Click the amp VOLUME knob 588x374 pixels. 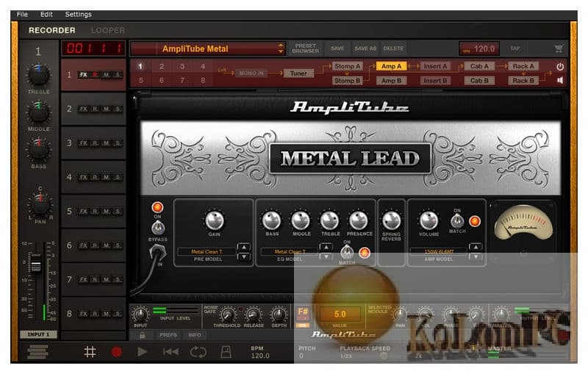429,220
